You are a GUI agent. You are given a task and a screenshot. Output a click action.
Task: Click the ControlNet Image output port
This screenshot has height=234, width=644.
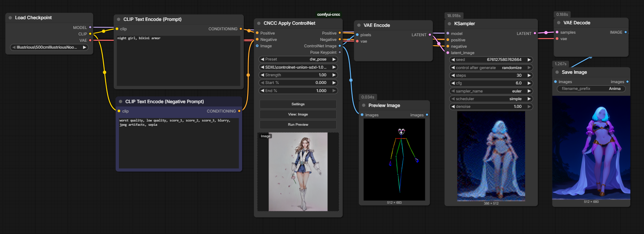click(x=340, y=46)
